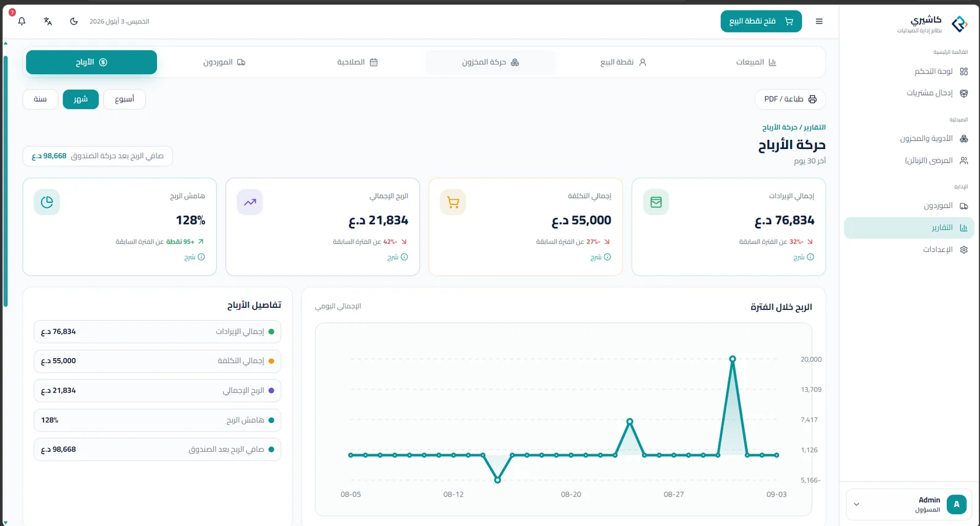This screenshot has width=980, height=526.
Task: Select the سنة period option
Action: (40, 99)
